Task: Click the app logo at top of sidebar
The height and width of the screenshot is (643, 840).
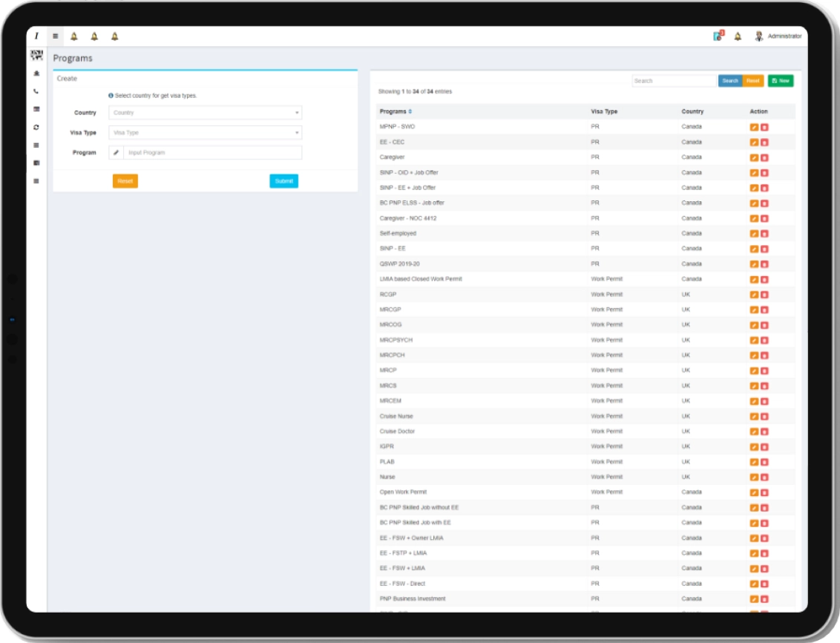Action: pos(35,53)
